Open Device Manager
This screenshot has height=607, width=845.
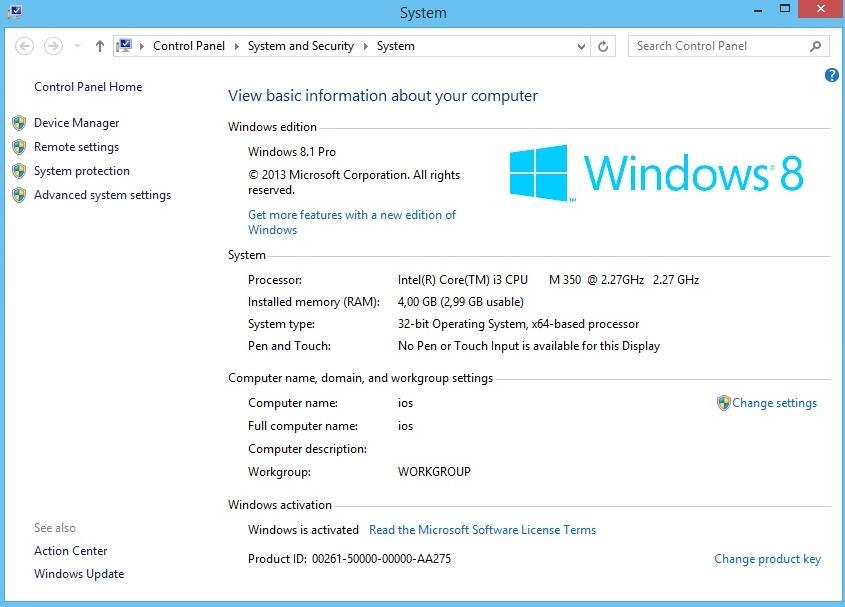tap(77, 123)
